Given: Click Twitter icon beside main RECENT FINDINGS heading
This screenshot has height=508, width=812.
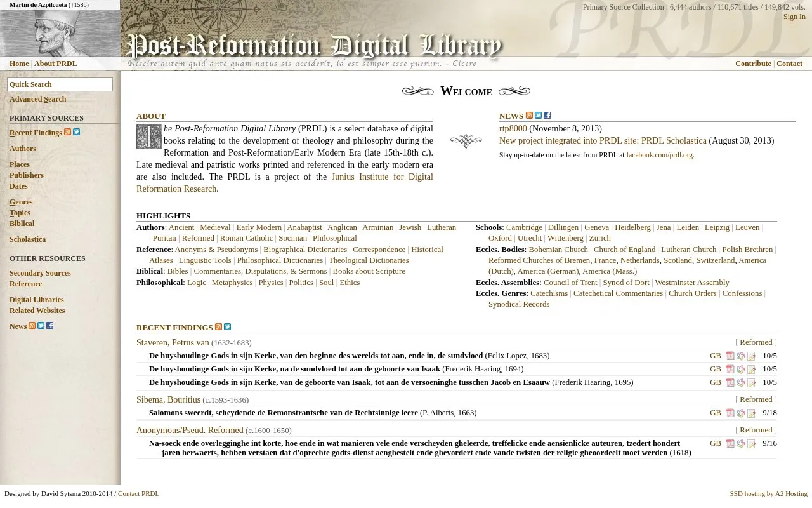Looking at the screenshot, I should click(228, 327).
